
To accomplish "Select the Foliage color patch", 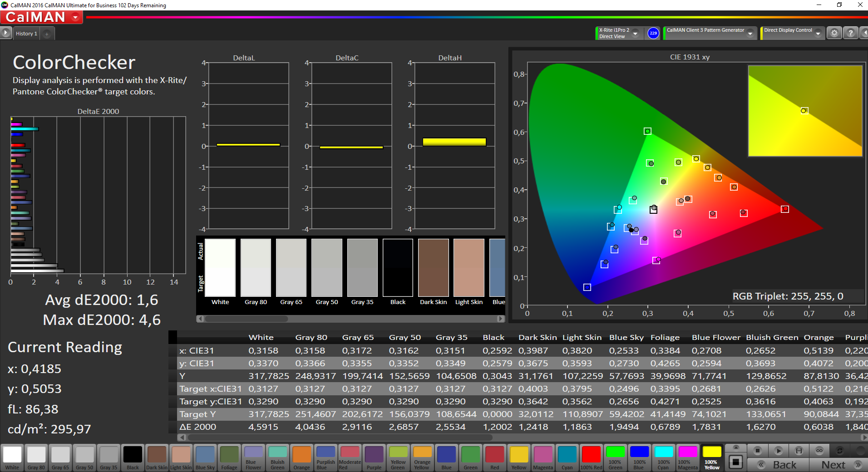I will (229, 457).
